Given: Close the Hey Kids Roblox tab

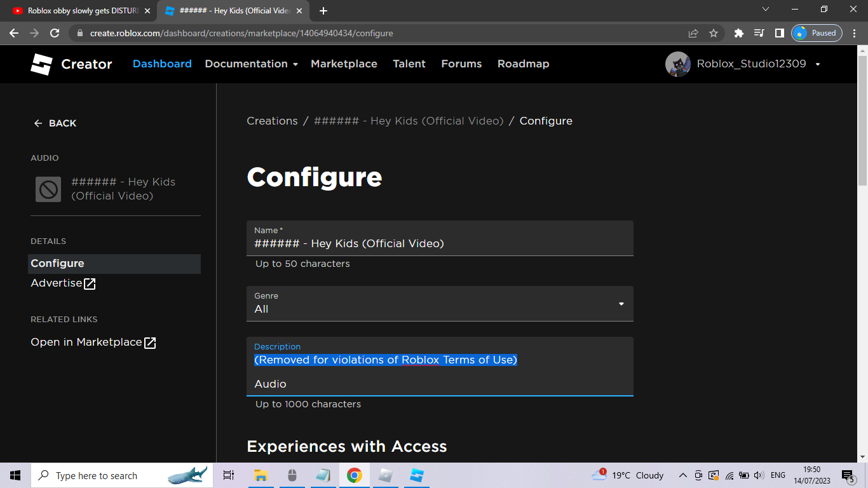Looking at the screenshot, I should tap(300, 11).
